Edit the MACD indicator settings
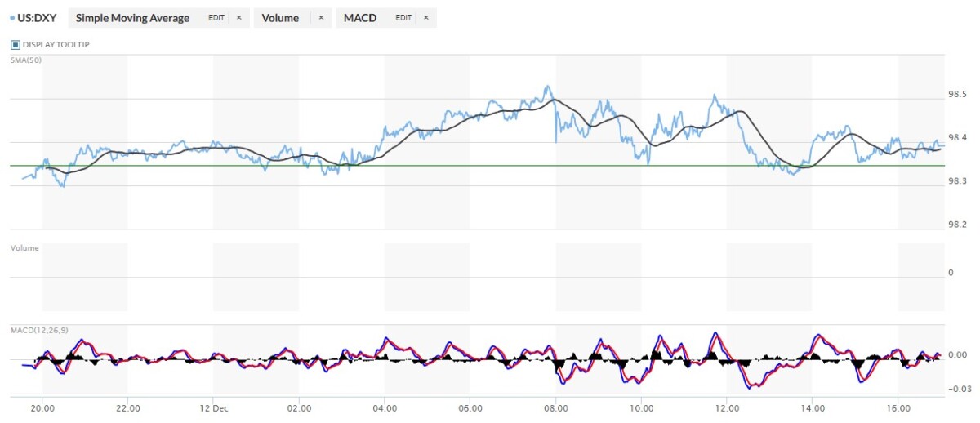Viewport: 980px width, 423px height. coord(403,18)
